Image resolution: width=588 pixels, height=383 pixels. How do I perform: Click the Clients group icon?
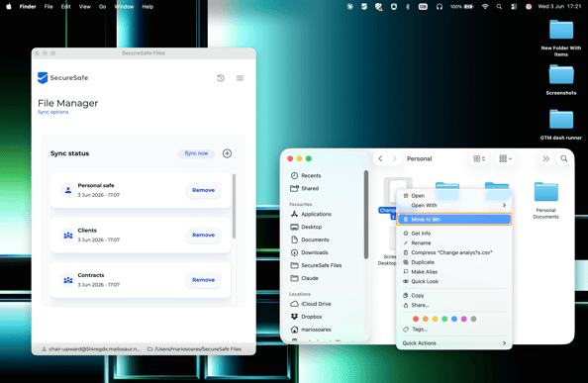68,236
